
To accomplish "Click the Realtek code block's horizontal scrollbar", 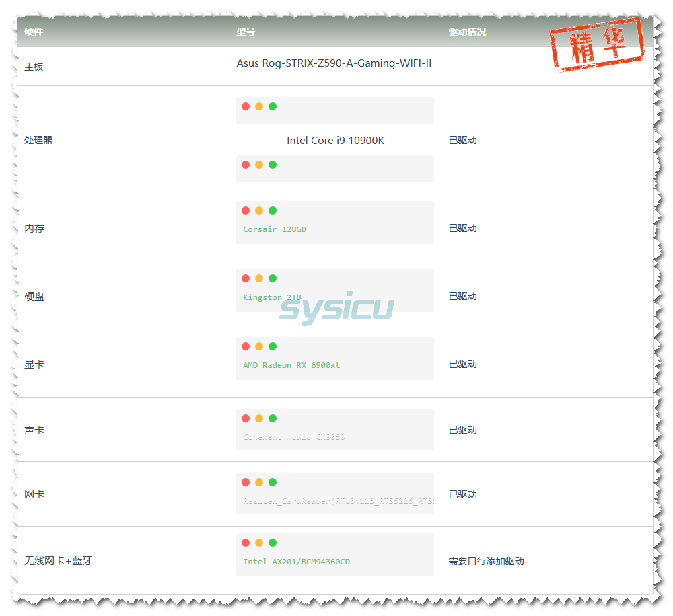I will pos(334,514).
